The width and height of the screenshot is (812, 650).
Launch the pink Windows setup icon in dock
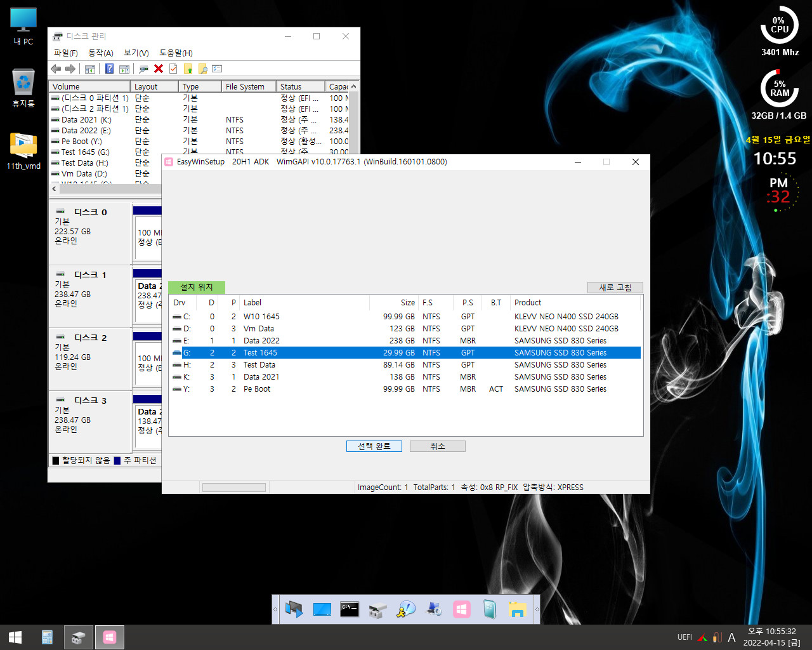[462, 609]
